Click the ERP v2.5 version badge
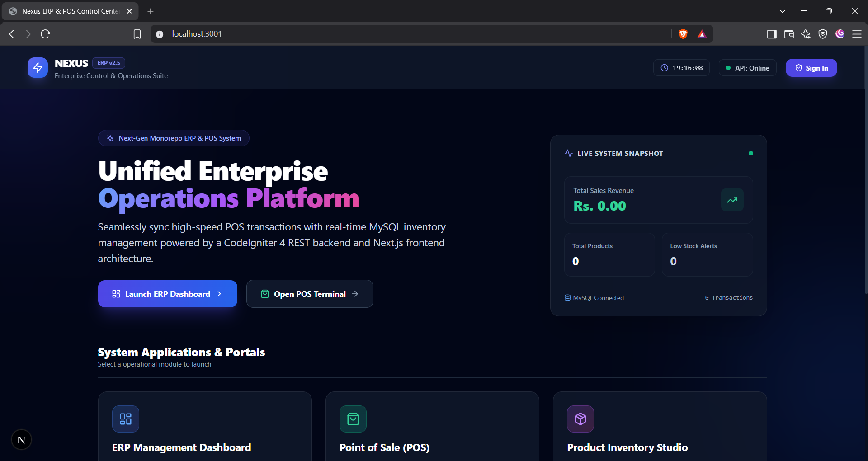This screenshot has height=461, width=868. tap(109, 63)
